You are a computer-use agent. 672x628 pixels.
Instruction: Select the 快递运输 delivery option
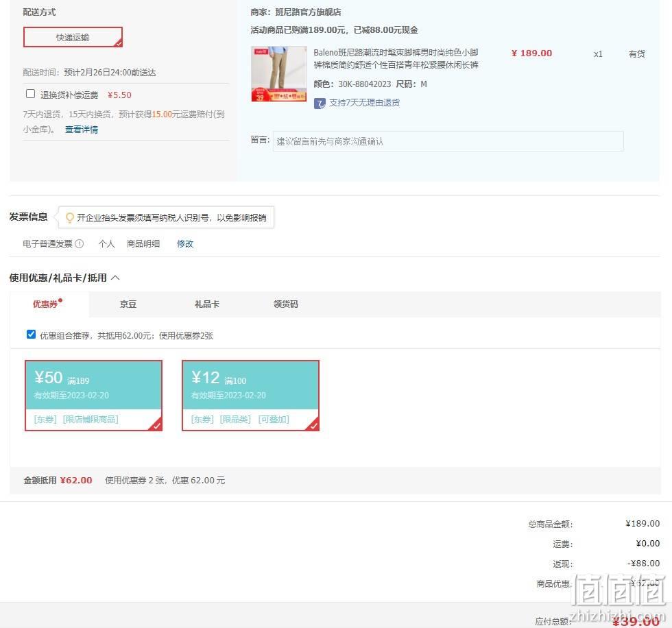click(x=73, y=37)
